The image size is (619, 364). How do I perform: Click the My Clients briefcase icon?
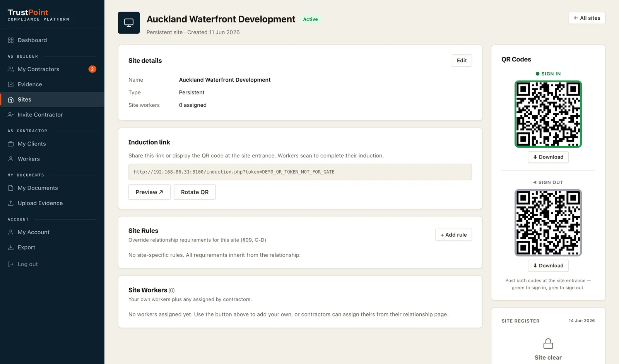pyautogui.click(x=11, y=144)
